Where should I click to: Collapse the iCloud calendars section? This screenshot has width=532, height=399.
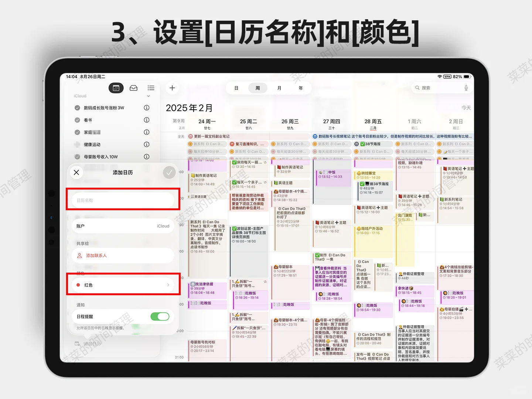[x=149, y=96]
